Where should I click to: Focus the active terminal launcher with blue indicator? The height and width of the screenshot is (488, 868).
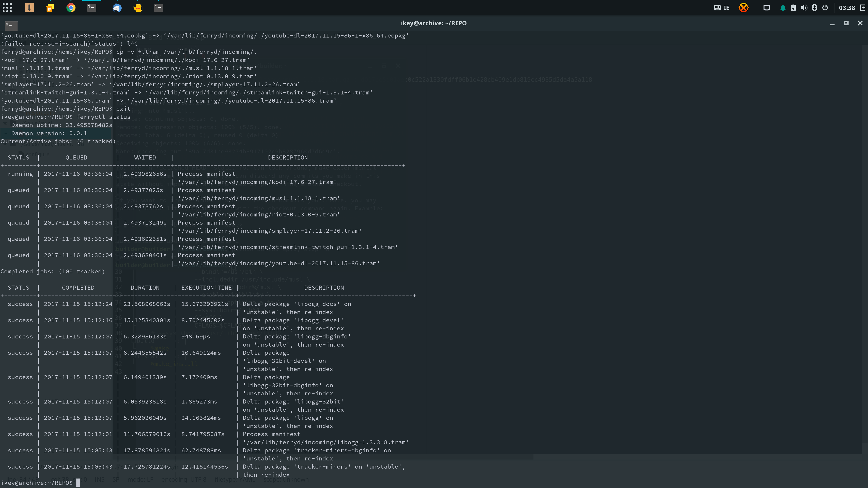[92, 7]
